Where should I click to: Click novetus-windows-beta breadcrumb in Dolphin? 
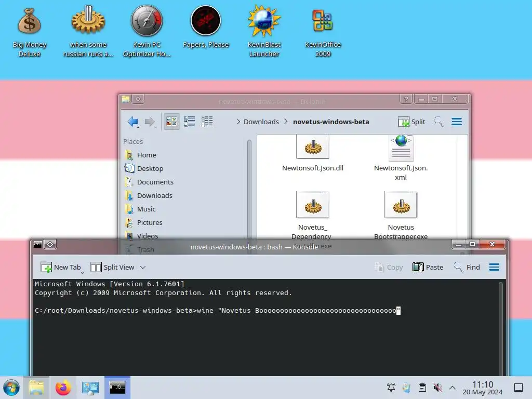click(x=331, y=122)
